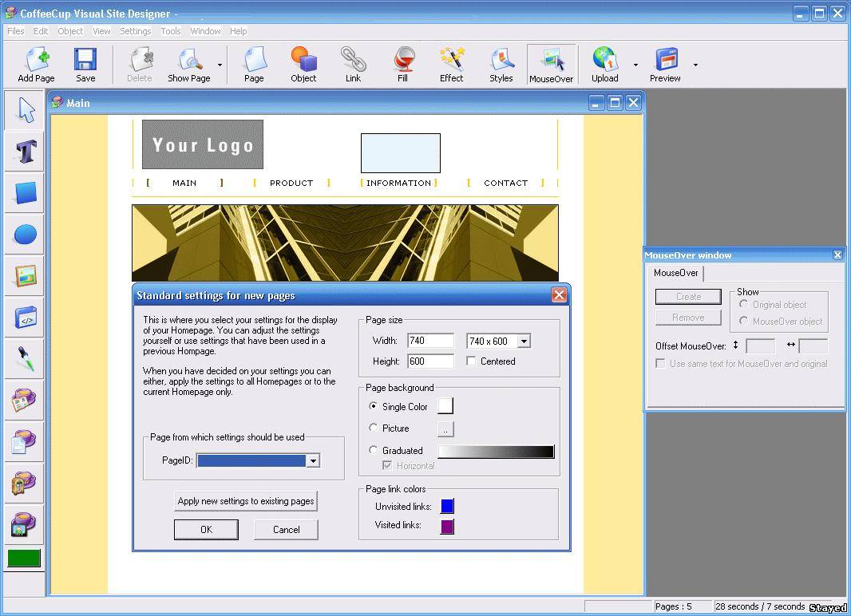Screen dimensions: 851x616
Task: Pick the Single Color white swatch
Action: click(x=445, y=405)
